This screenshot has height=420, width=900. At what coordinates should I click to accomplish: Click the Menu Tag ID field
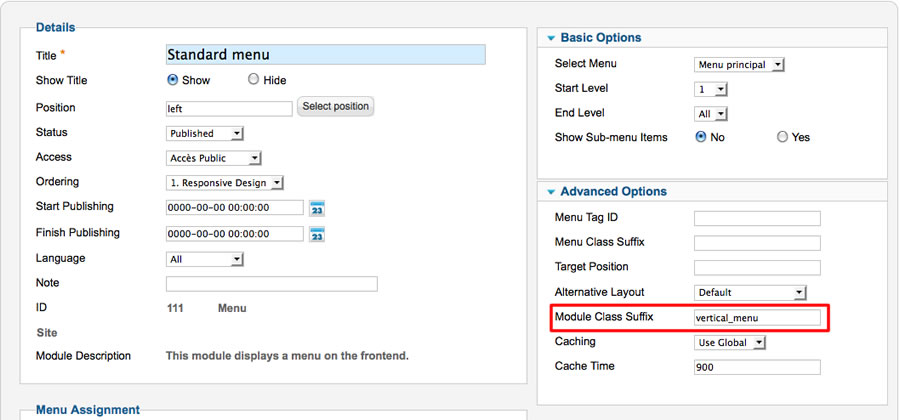757,218
